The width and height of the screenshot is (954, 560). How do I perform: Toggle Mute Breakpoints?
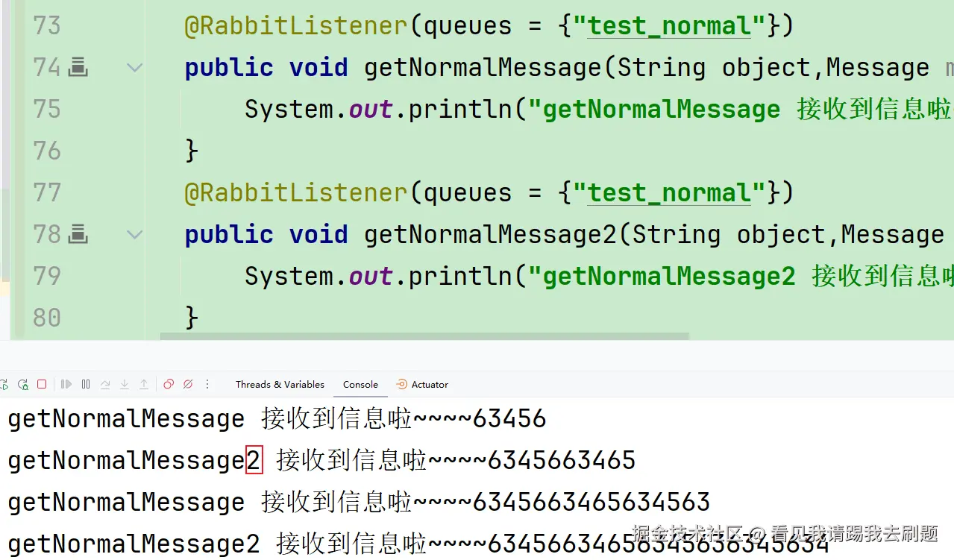click(x=188, y=385)
